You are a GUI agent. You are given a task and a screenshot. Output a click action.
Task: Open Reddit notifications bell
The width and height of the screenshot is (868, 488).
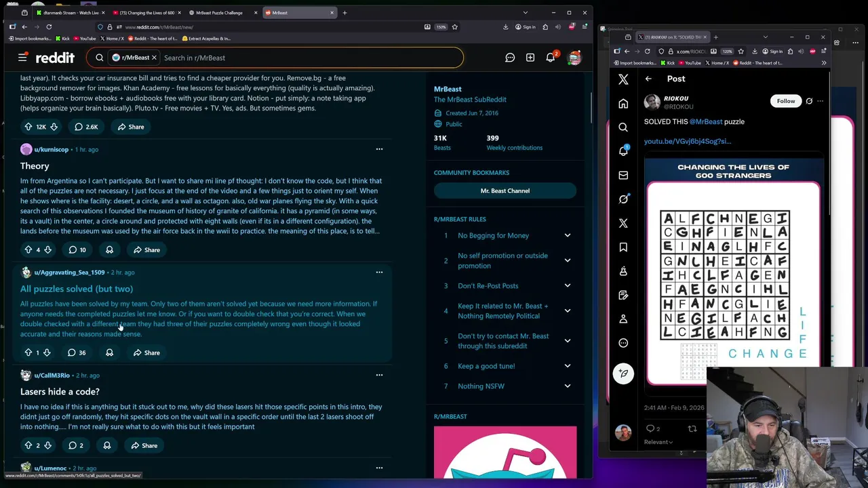551,58
